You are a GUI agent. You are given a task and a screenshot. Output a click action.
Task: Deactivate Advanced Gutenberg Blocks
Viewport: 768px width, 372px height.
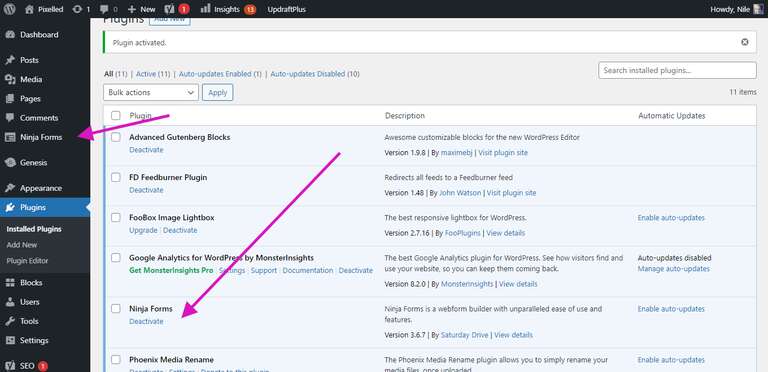146,150
